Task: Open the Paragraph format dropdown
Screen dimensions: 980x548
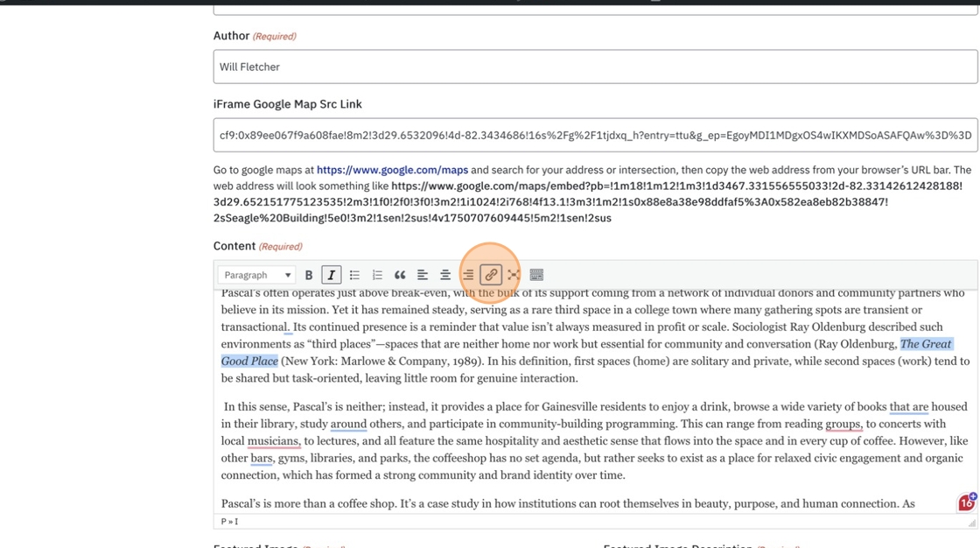Action: tap(257, 275)
